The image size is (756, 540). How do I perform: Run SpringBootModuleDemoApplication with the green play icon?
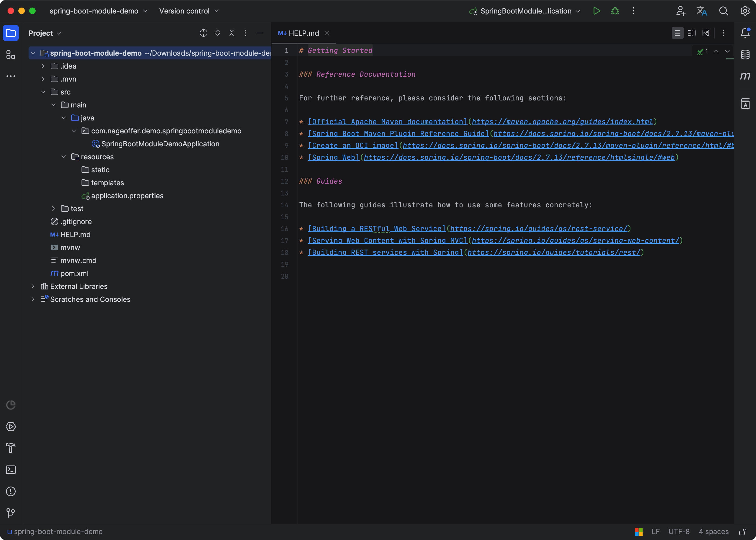click(x=596, y=11)
